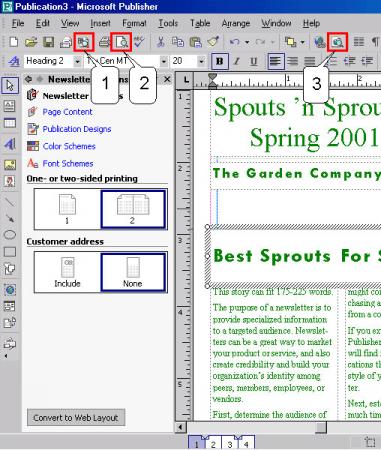Expand the Heading 2 style dropdown
The height and width of the screenshot is (450, 381).
pos(77,62)
